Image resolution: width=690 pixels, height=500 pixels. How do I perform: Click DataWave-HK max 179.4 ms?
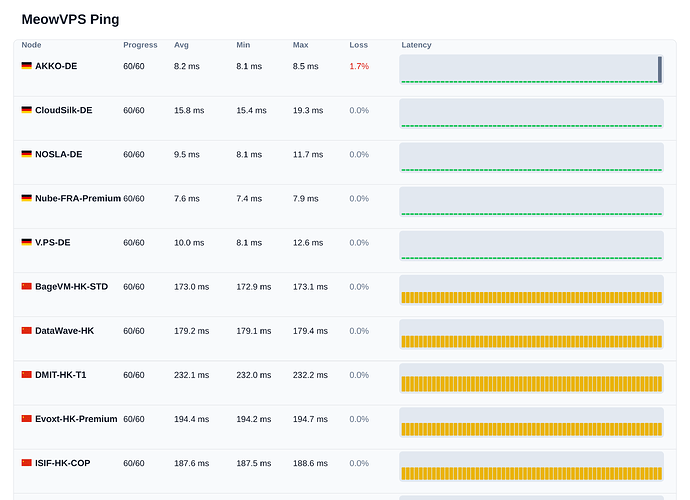(x=310, y=331)
